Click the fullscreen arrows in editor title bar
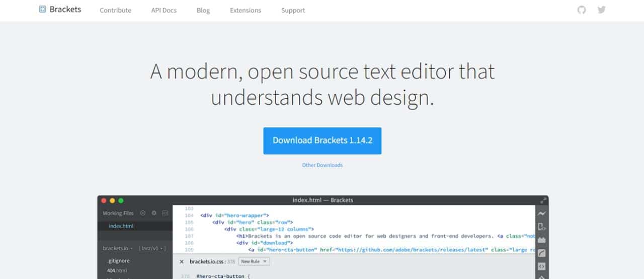The width and height of the screenshot is (644, 279). coord(543,200)
